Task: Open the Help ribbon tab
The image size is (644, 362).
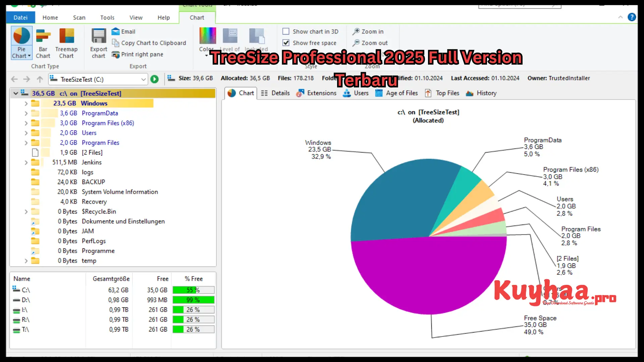Action: (164, 17)
